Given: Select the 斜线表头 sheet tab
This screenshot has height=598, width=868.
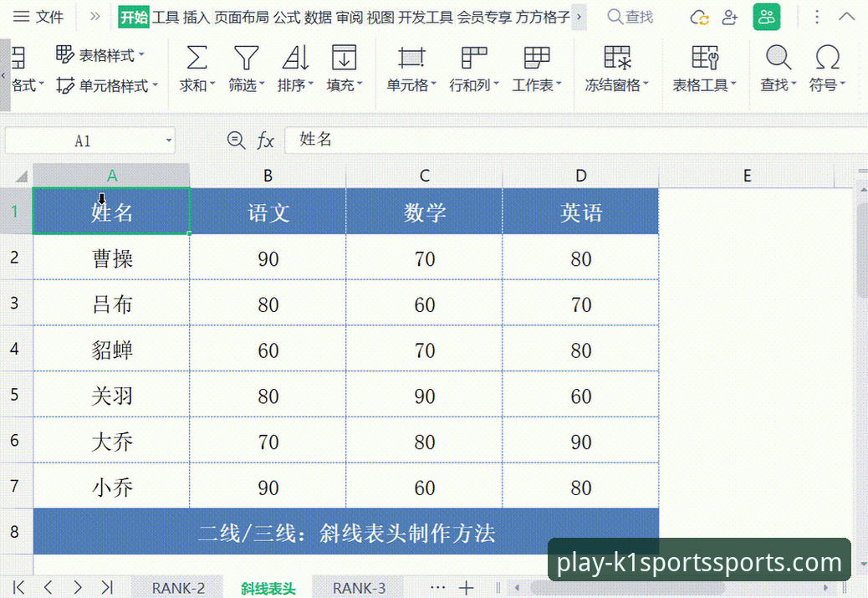Looking at the screenshot, I should (268, 587).
